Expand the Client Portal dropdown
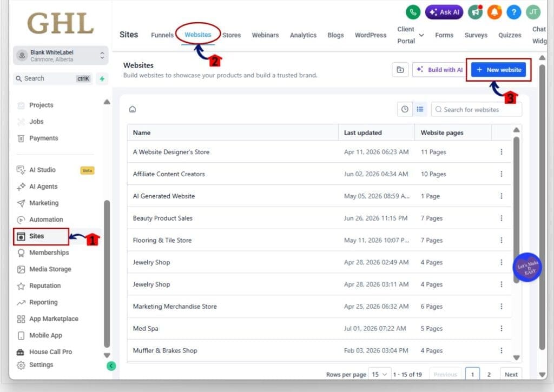Viewport: 554px width, 392px height. [x=411, y=35]
